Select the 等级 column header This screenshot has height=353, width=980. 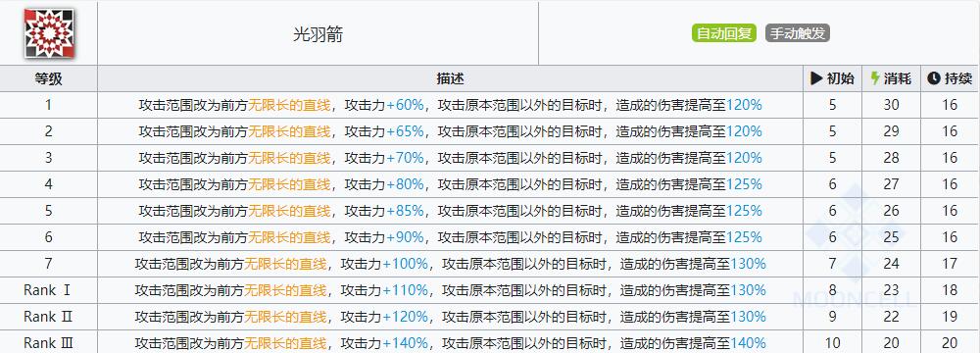tap(49, 78)
